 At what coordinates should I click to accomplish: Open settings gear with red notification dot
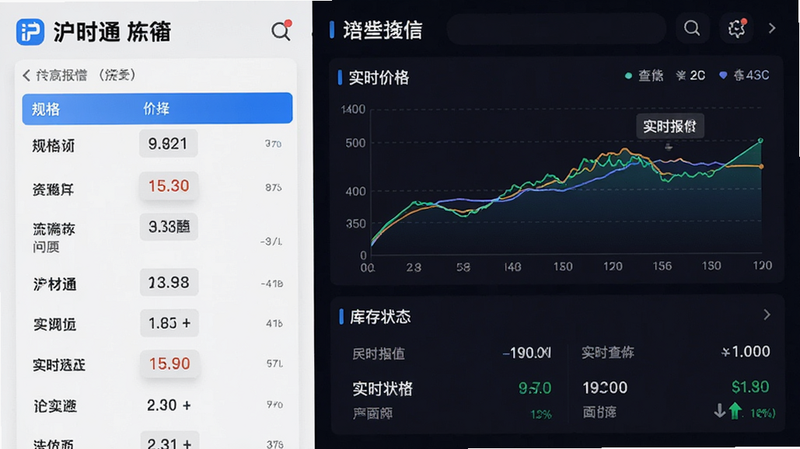(x=736, y=28)
